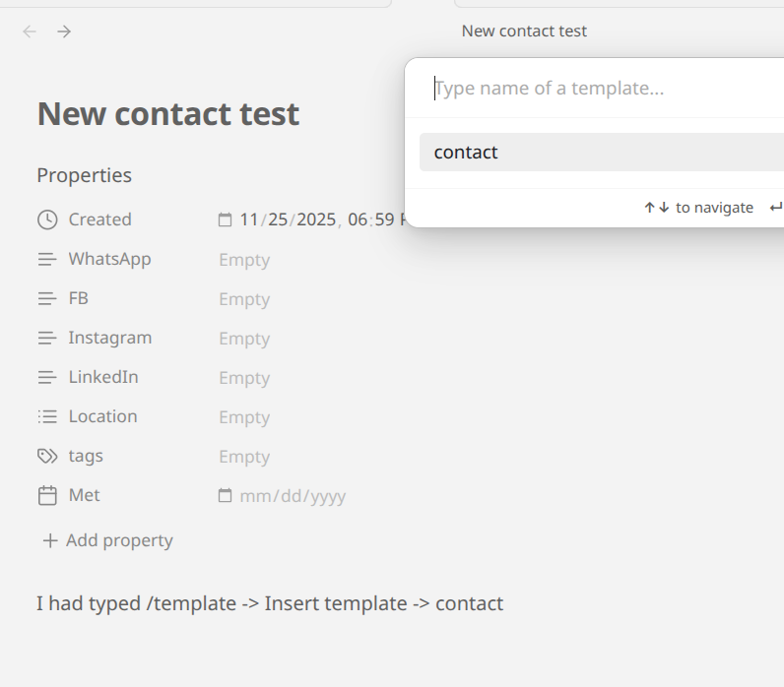Open the empty Location list field
This screenshot has width=784, height=687.
pos(244,417)
